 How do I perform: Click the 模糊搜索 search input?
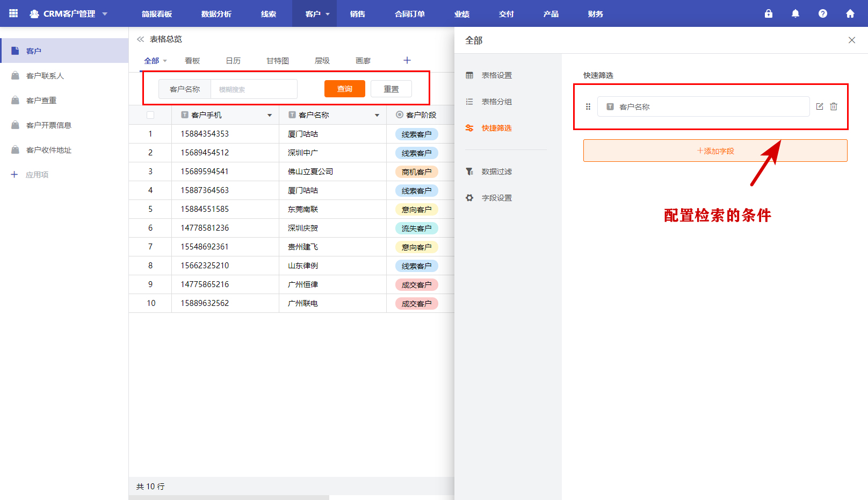pos(254,89)
